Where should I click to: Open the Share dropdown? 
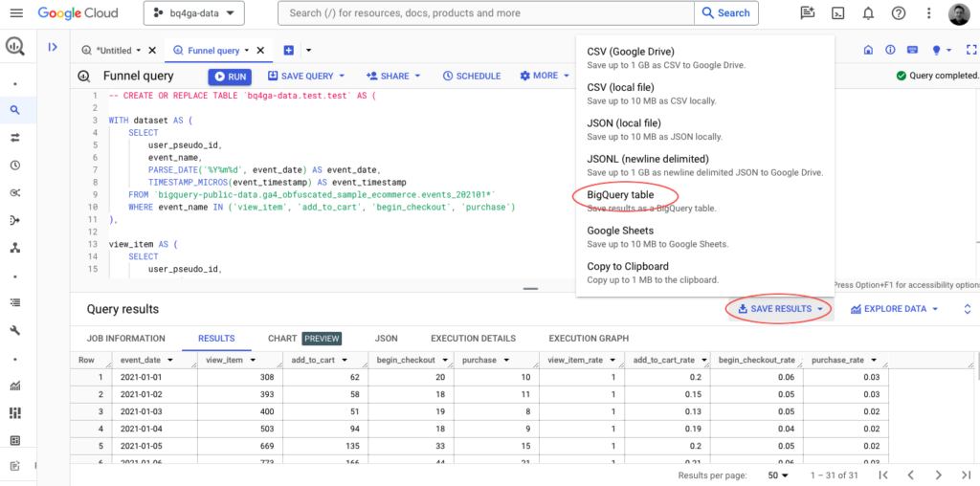pos(393,76)
